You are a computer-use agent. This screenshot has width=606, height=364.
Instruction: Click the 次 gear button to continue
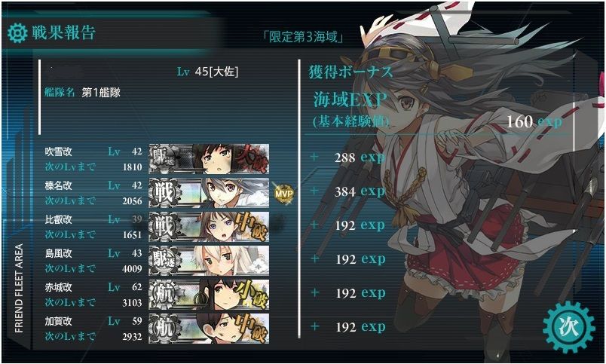569,327
